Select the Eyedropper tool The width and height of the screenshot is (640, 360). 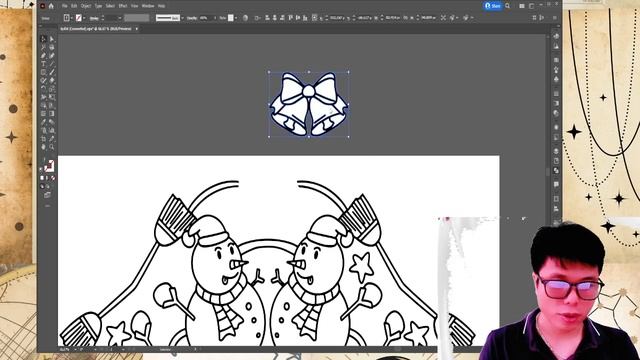click(x=44, y=122)
